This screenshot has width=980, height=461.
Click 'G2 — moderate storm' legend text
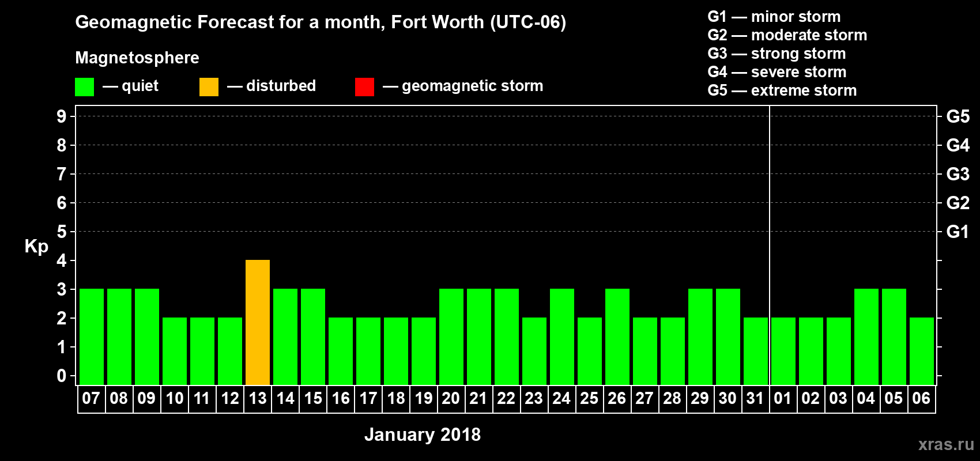(x=787, y=35)
